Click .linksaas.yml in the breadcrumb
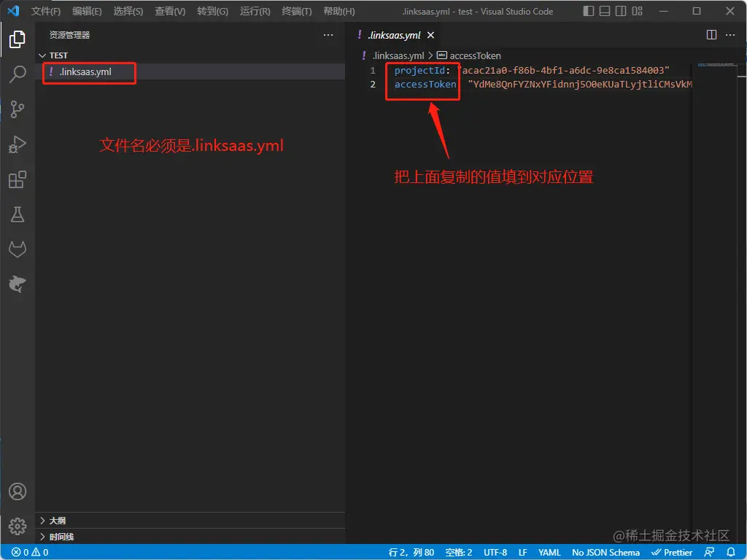This screenshot has width=747, height=560. [x=398, y=55]
